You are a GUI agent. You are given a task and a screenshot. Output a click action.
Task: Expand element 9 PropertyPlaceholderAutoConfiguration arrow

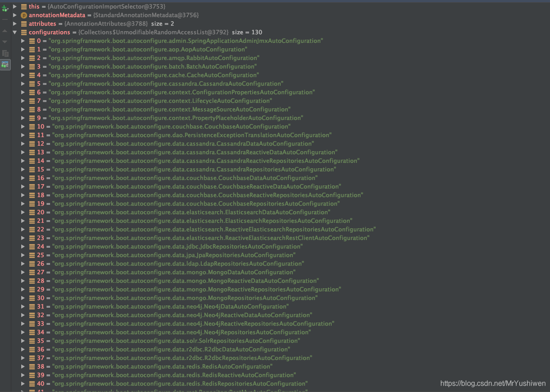(23, 118)
